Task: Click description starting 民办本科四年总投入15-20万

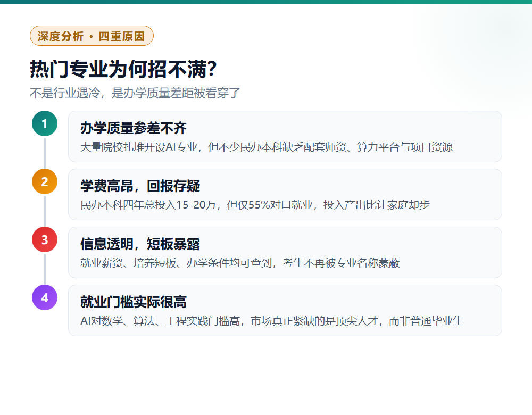Action: [255, 205]
